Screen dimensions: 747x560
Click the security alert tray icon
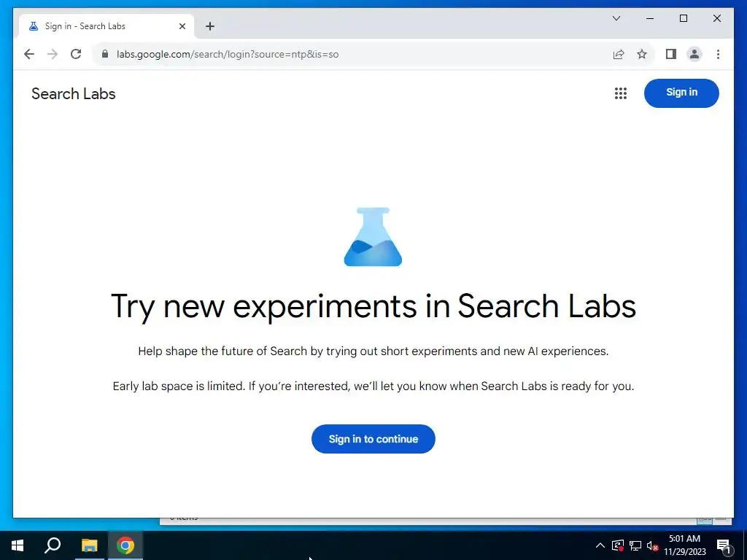point(618,545)
